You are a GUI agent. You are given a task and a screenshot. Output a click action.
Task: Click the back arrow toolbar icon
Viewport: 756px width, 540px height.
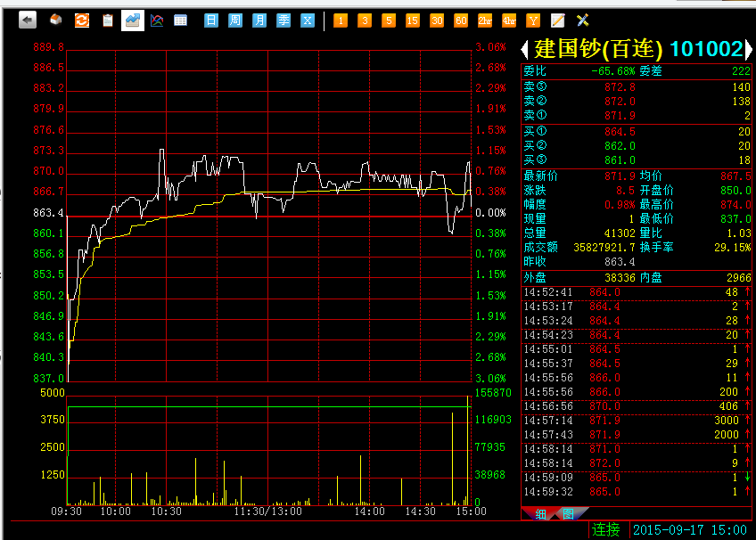tap(28, 20)
